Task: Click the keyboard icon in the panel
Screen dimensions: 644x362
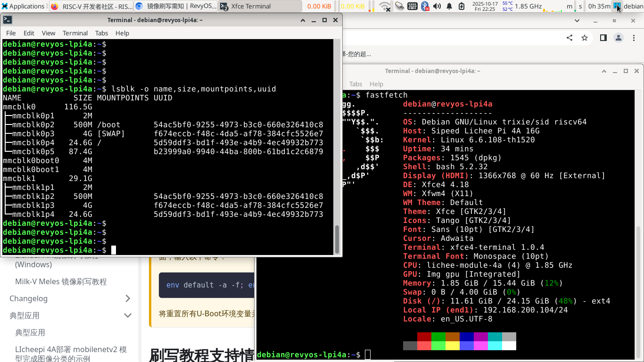Action: [x=412, y=6]
